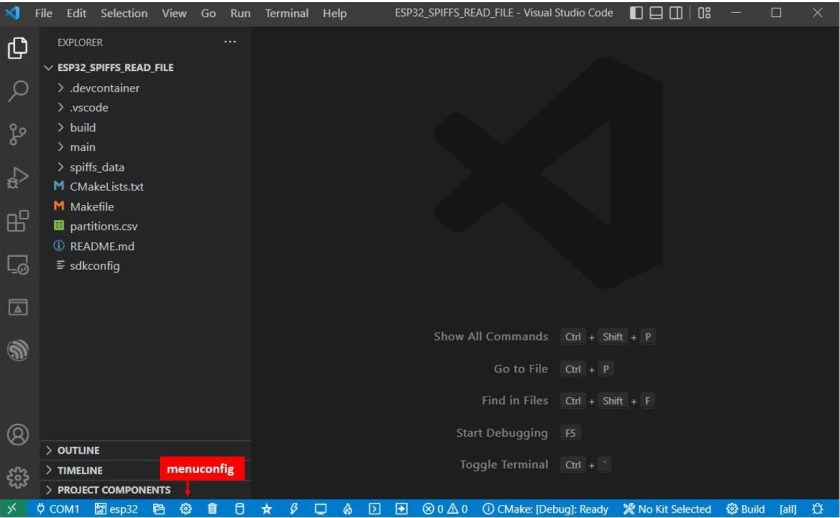The image size is (840, 518).
Task: Open the Search view icon
Action: pyautogui.click(x=18, y=91)
